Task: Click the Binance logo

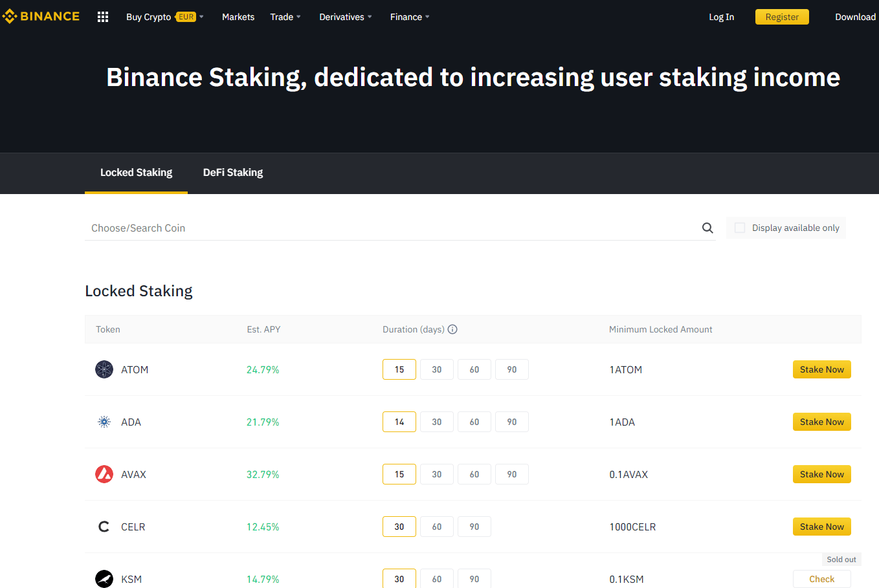Action: [x=41, y=16]
